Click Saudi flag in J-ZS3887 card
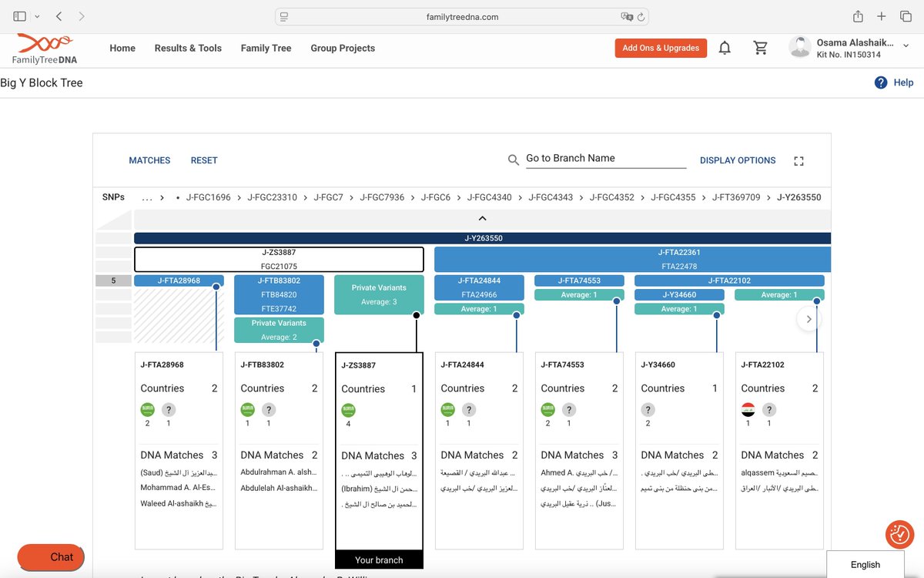This screenshot has width=924, height=578. (348, 410)
